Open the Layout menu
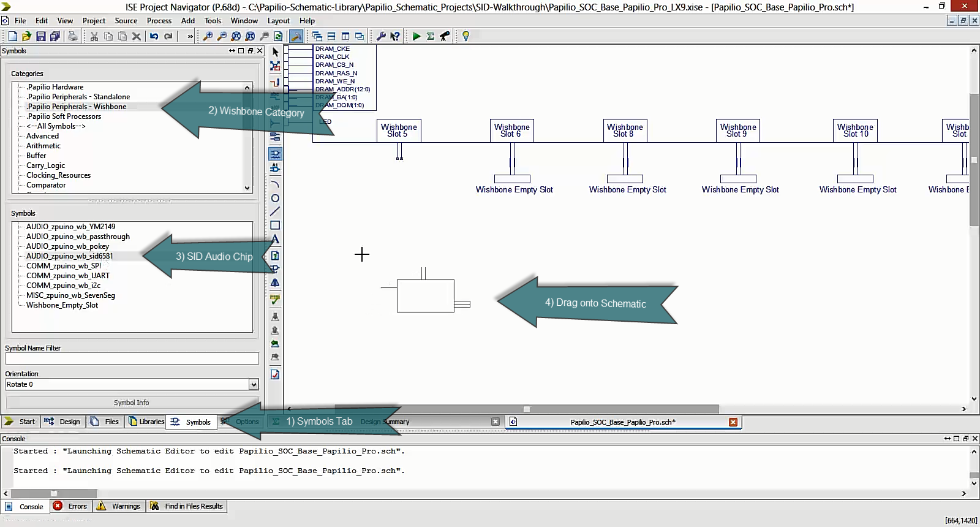This screenshot has width=980, height=527. point(279,20)
